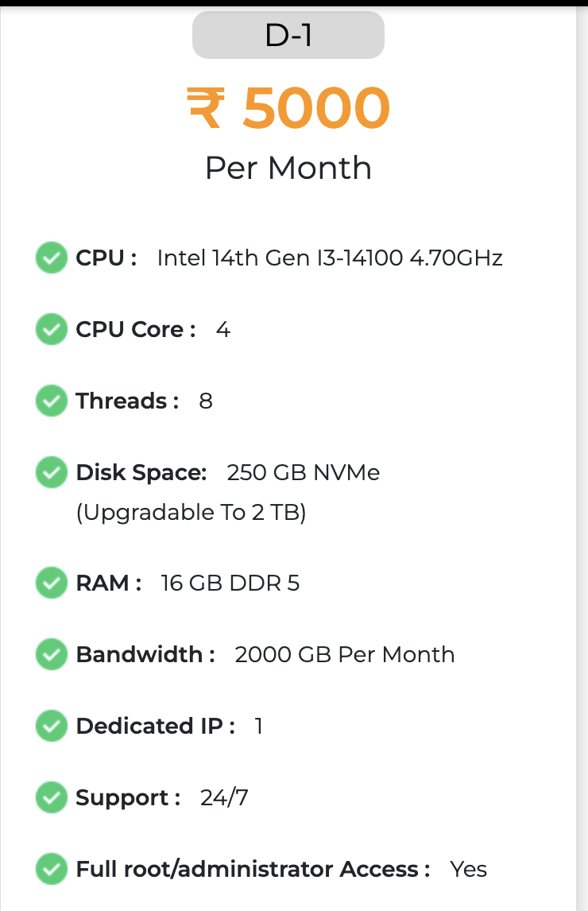588x911 pixels.
Task: Click the checkmark icon next to CPU Core
Action: [52, 330]
